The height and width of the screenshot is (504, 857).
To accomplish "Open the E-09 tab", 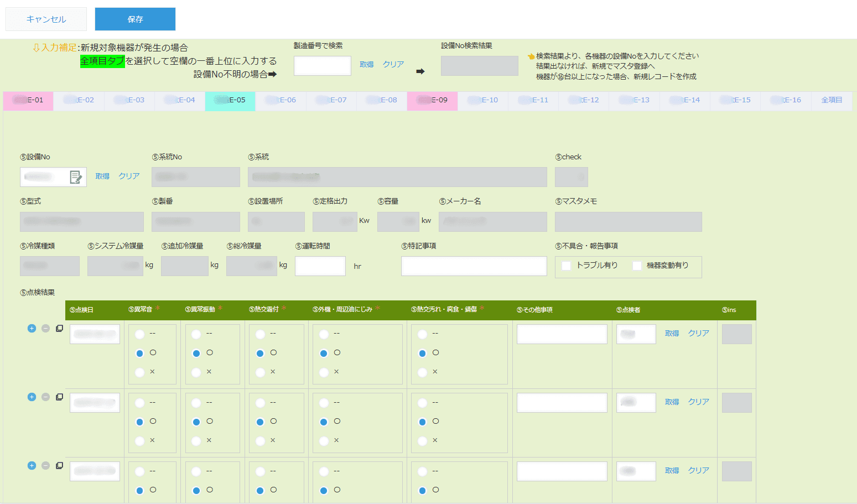I will 432,100.
